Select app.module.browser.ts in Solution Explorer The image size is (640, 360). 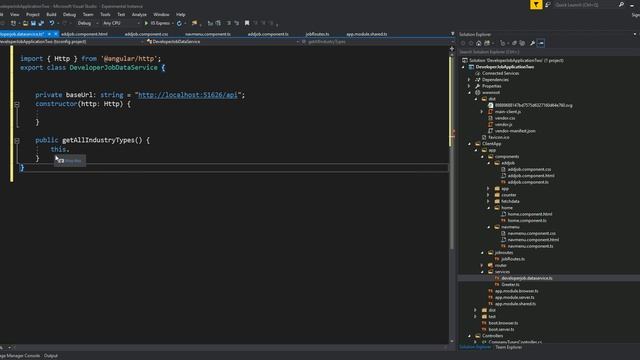click(x=516, y=291)
